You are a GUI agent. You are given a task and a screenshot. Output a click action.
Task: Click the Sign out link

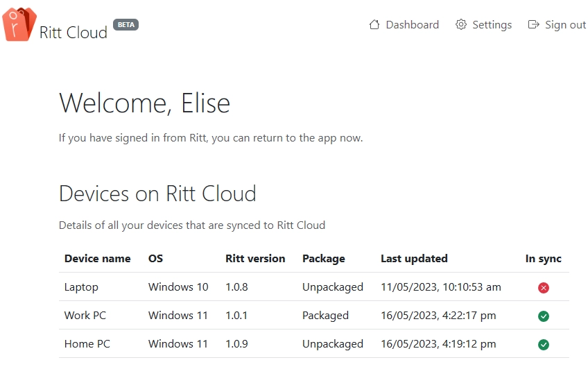click(557, 25)
